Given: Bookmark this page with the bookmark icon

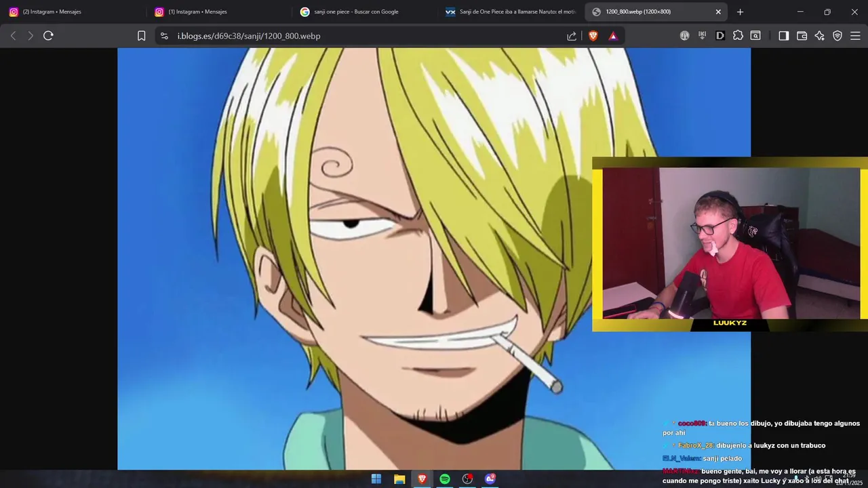Looking at the screenshot, I should [x=141, y=36].
